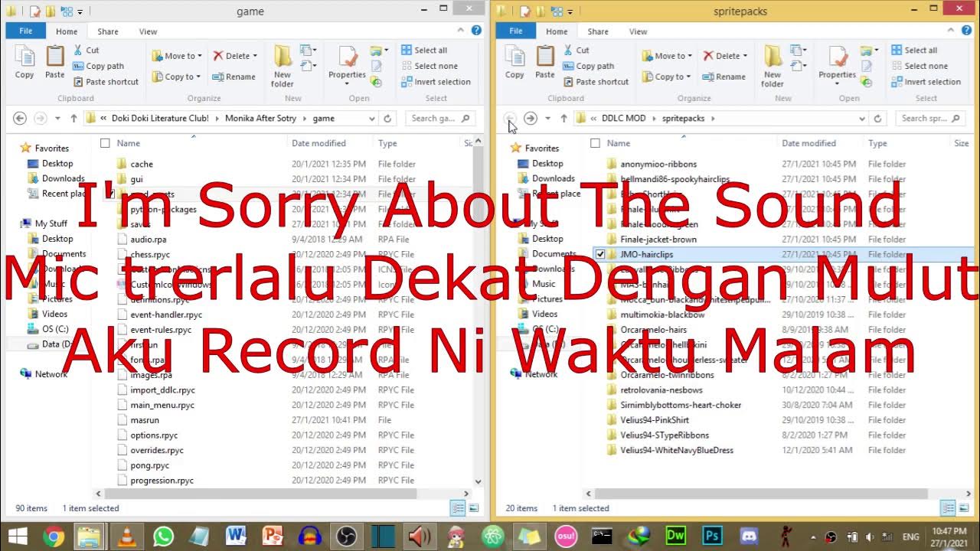Click Rename in game window ribbon
980x551 pixels.
click(234, 77)
